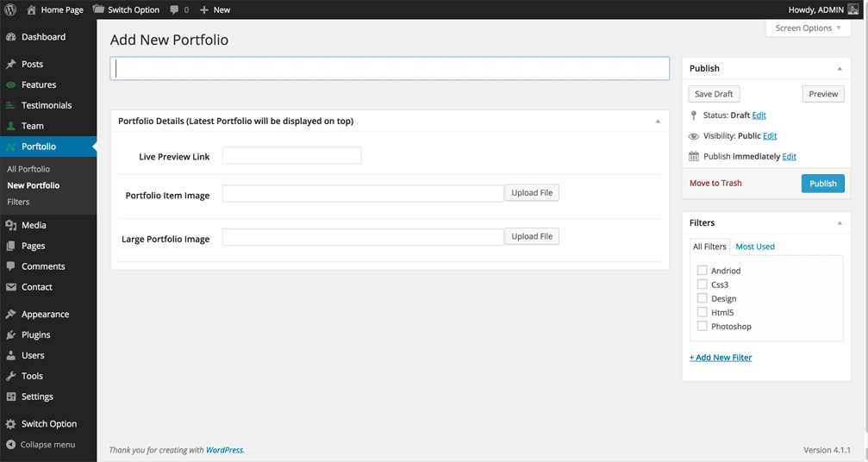The image size is (868, 462).
Task: Enable the Css3 filter checkbox
Action: point(702,284)
